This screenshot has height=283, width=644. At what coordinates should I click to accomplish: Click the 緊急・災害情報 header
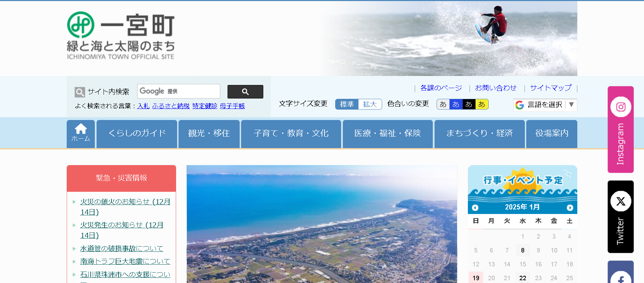(121, 178)
